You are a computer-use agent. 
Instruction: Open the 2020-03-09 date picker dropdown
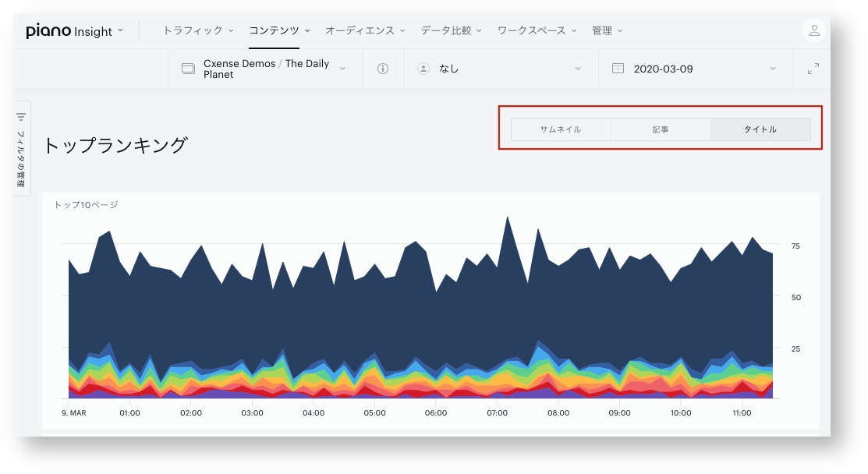(696, 69)
